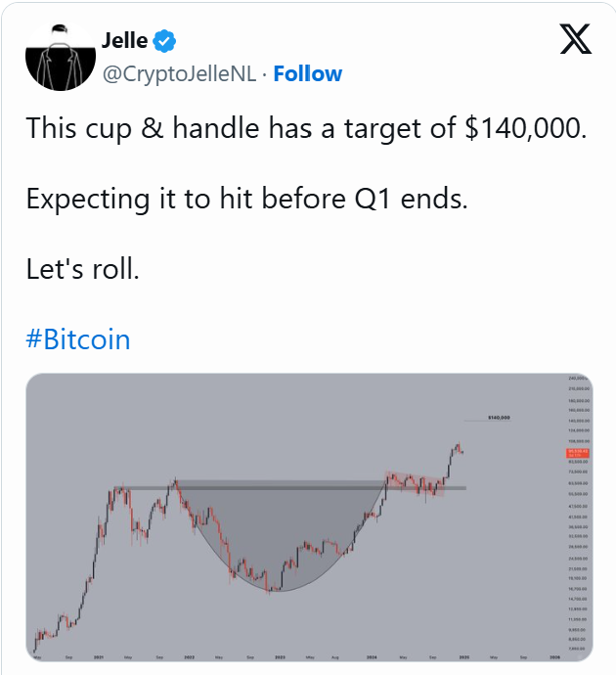Image resolution: width=616 pixels, height=675 pixels.
Task: Click the Jelle display name
Action: 125,41
